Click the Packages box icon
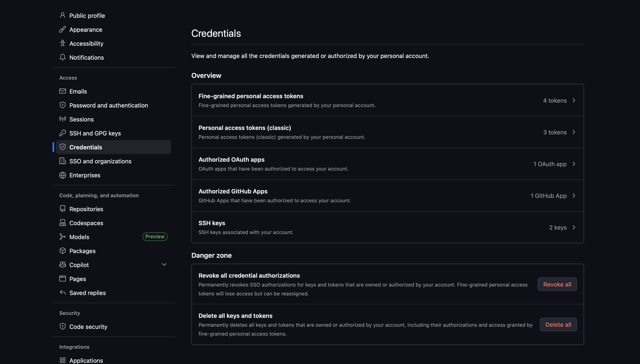The height and width of the screenshot is (364, 640). (x=62, y=251)
